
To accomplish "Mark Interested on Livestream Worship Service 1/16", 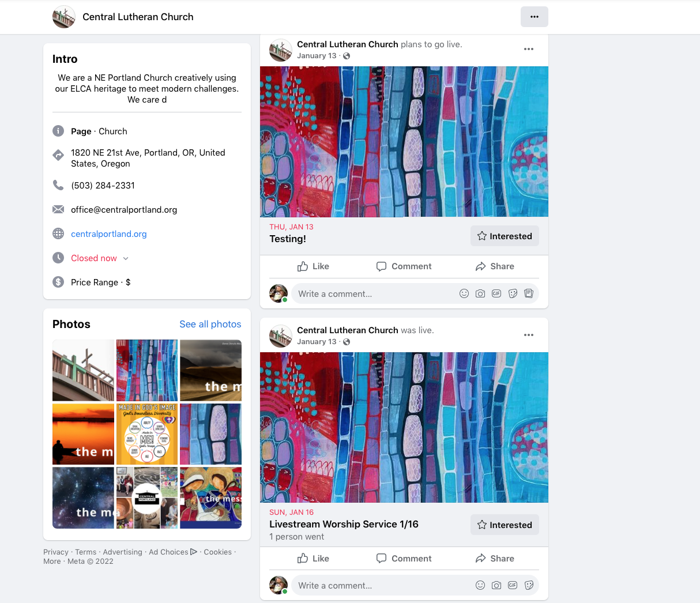I will (505, 525).
